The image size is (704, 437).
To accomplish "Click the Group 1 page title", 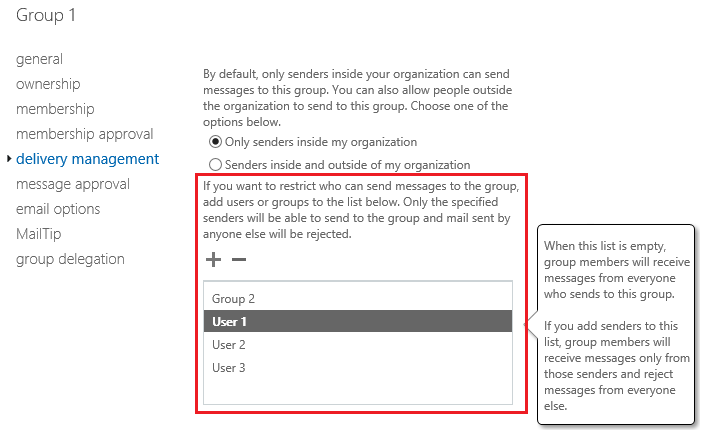I will 45,15.
